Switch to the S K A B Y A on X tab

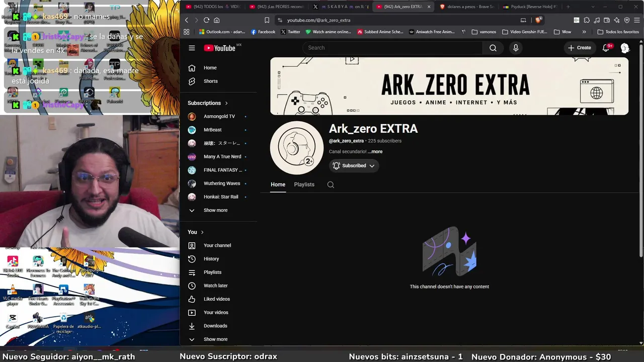click(x=340, y=7)
